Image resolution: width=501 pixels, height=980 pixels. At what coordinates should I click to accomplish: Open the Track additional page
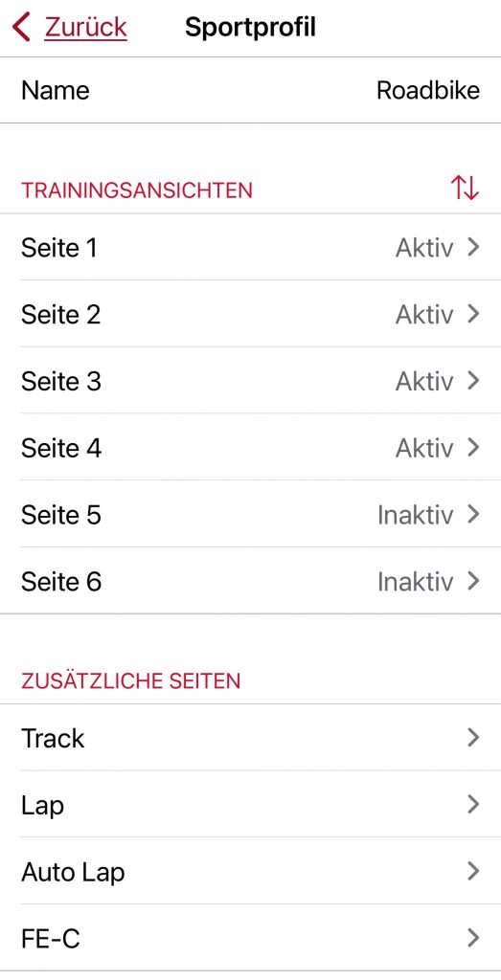coord(250,738)
